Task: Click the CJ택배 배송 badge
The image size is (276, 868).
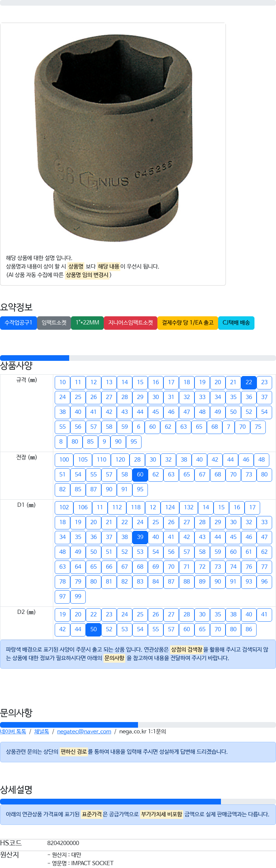Action: 236,323
